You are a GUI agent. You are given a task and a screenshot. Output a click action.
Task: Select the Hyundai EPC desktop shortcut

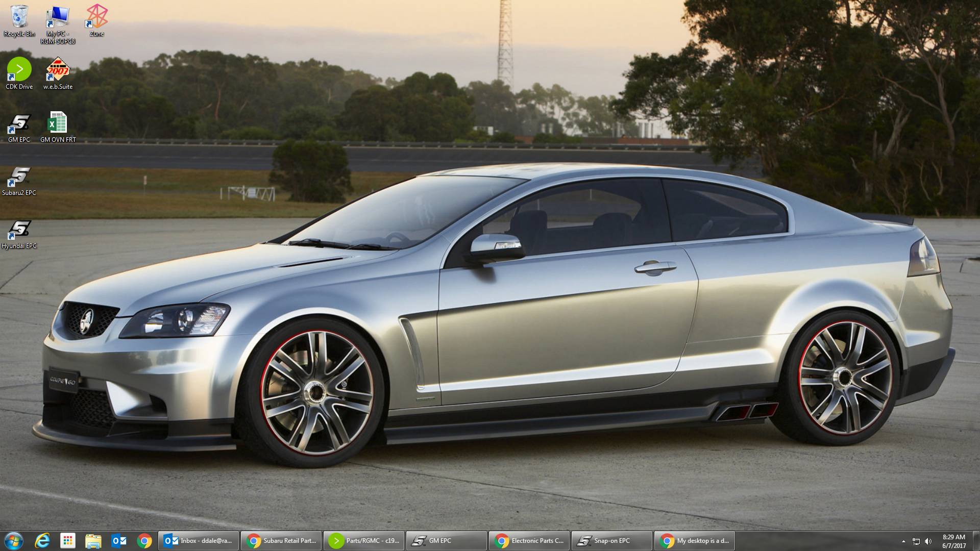click(19, 234)
